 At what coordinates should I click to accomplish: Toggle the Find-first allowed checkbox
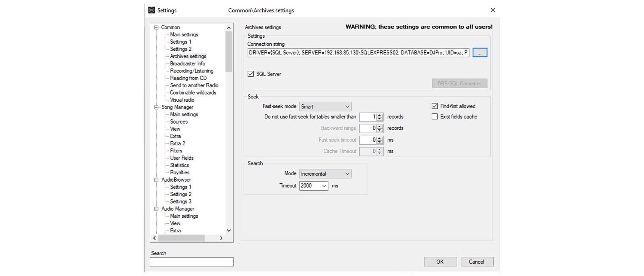tap(435, 106)
